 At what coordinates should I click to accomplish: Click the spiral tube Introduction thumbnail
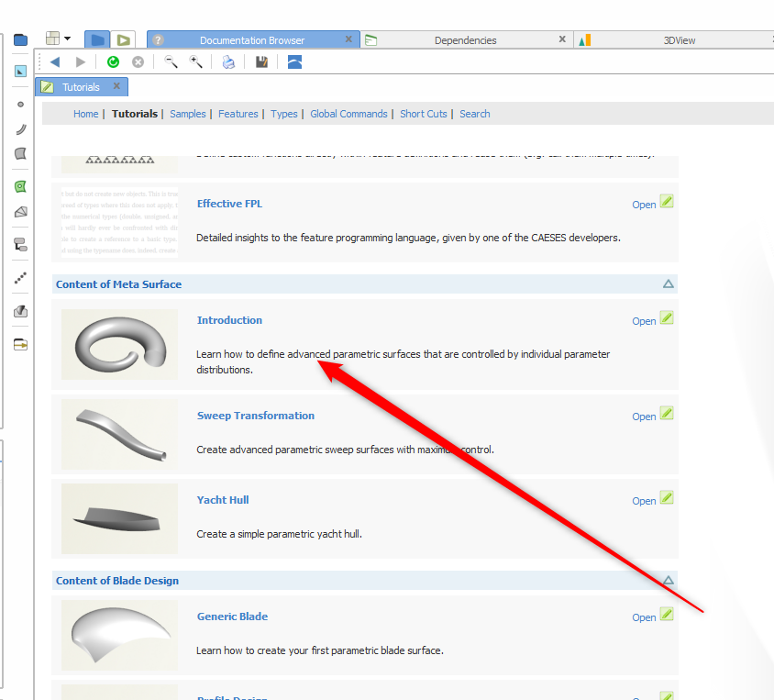tap(119, 345)
